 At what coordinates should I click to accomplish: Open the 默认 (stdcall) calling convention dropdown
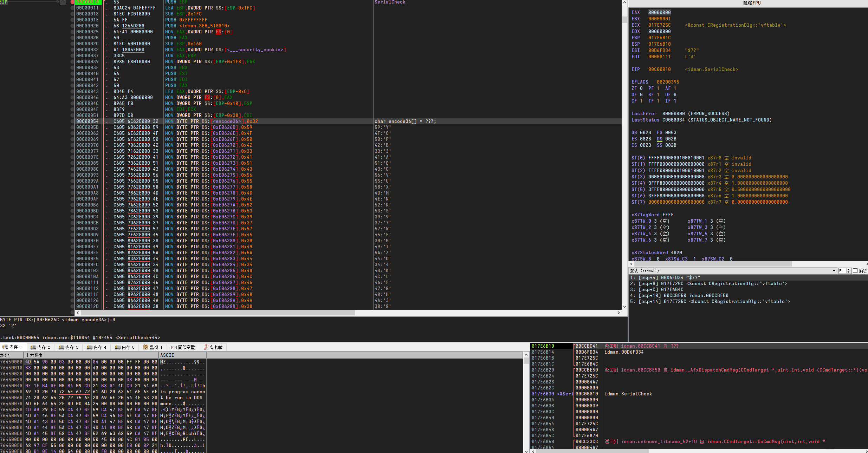tap(732, 271)
